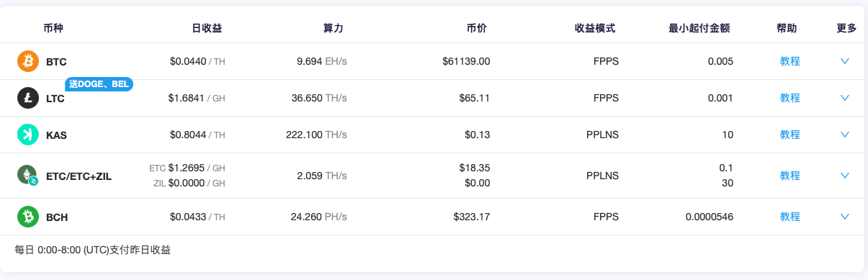Image resolution: width=868 pixels, height=280 pixels.
Task: Expand ETC/ETC+ZIL row more arrow
Action: [845, 176]
